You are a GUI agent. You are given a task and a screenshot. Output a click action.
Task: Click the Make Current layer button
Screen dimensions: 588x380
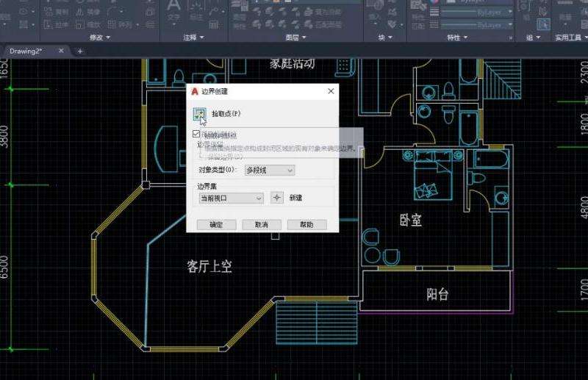pos(322,12)
